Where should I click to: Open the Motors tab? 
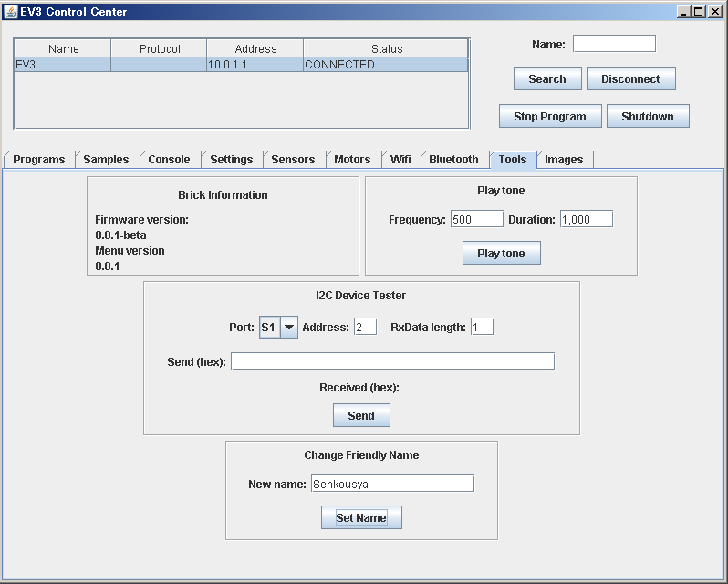352,160
